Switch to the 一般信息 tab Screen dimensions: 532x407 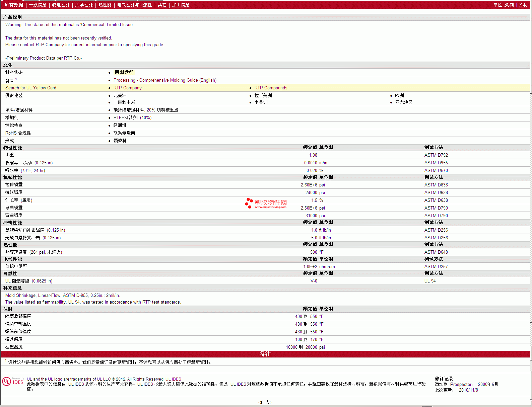[x=38, y=5]
